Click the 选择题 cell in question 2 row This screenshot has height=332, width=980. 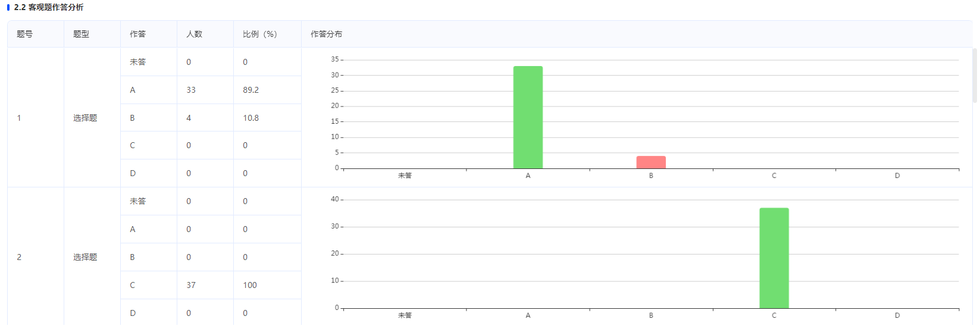tap(85, 257)
